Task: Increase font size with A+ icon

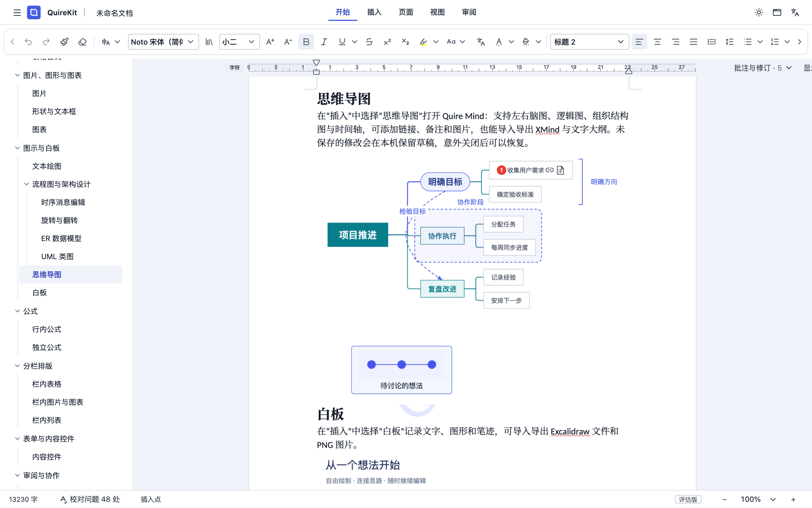Action: pos(270,42)
